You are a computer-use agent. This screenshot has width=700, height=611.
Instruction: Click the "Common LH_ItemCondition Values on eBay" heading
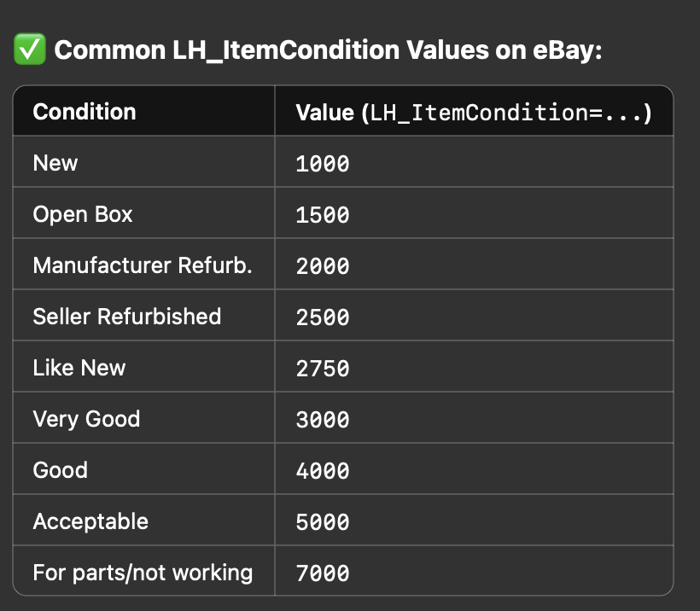pyautogui.click(x=328, y=50)
